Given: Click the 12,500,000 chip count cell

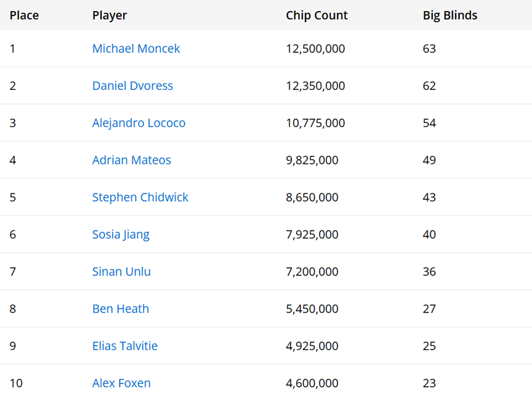Looking at the screenshot, I should [315, 49].
